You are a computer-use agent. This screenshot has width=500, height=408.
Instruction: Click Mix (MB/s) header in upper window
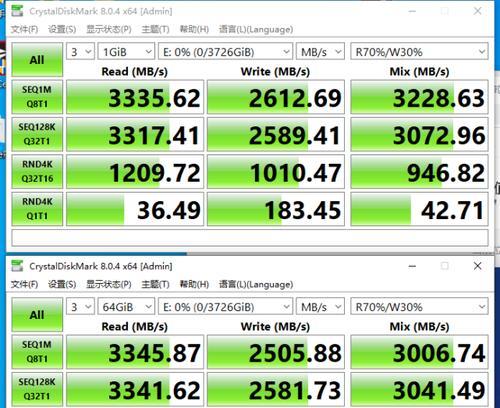click(419, 71)
